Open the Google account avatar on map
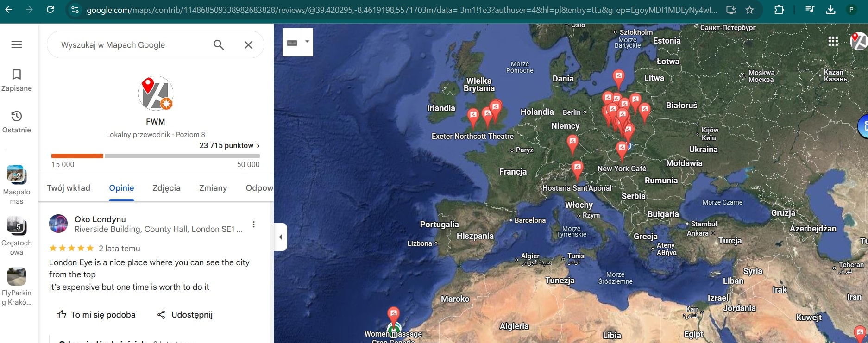Image resolution: width=868 pixels, height=343 pixels. 860,41
